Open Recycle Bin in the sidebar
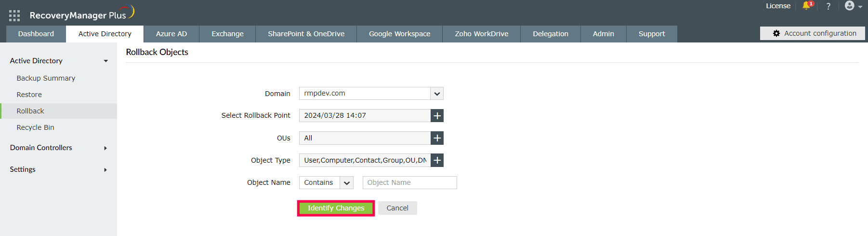868x236 pixels. pos(35,127)
